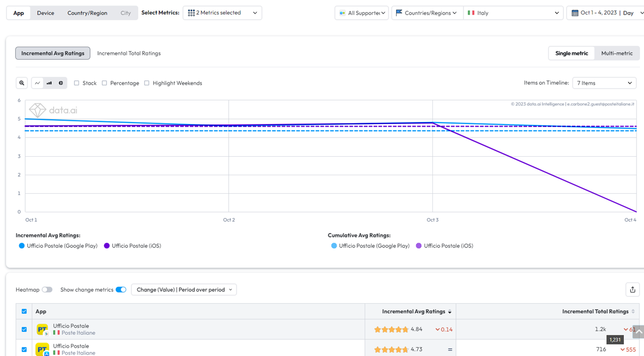Click the export share icon above table
The height and width of the screenshot is (356, 644).
632,289
